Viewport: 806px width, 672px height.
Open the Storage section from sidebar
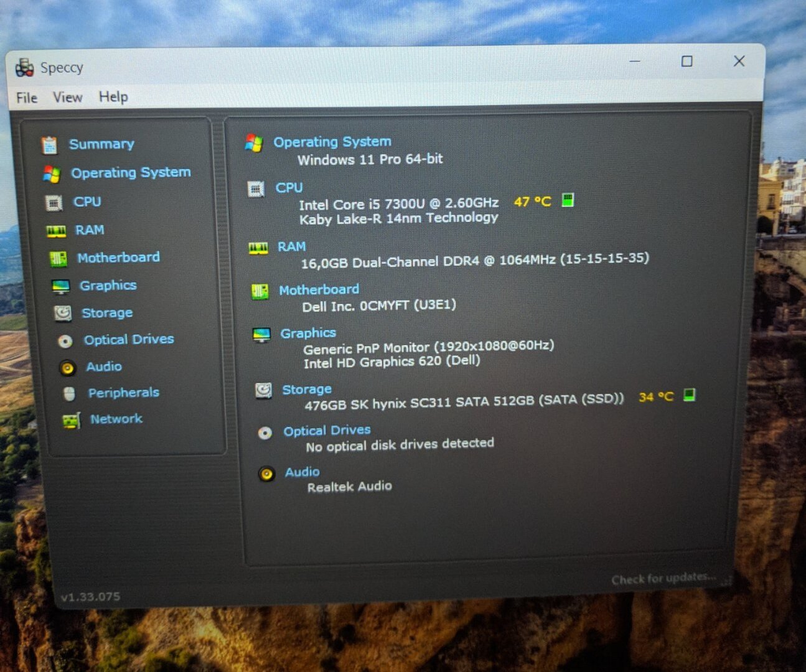tap(107, 312)
